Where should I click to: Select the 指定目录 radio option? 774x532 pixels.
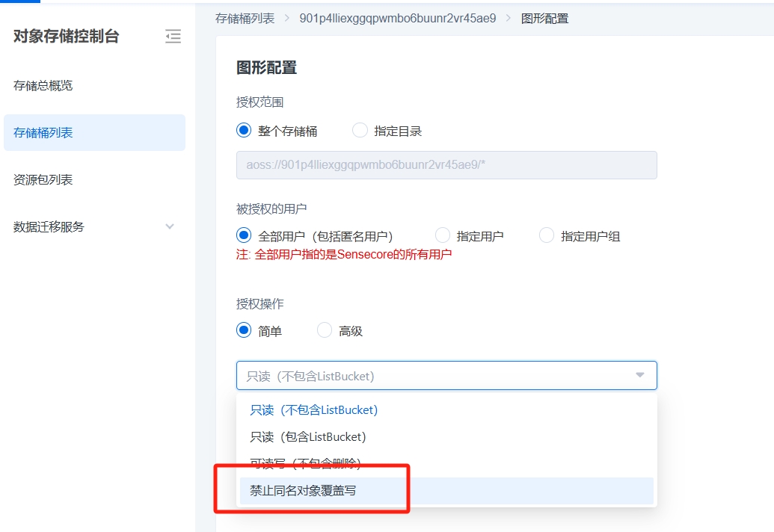[360, 130]
